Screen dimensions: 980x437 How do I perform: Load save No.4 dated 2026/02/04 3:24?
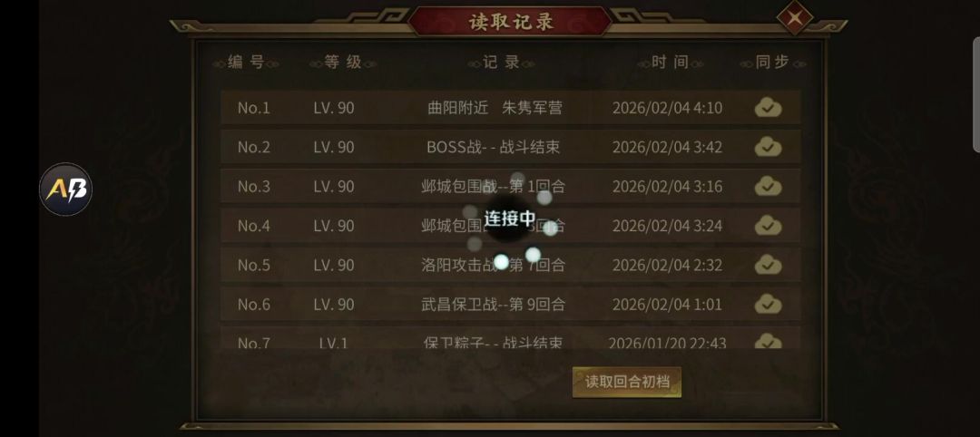point(510,226)
